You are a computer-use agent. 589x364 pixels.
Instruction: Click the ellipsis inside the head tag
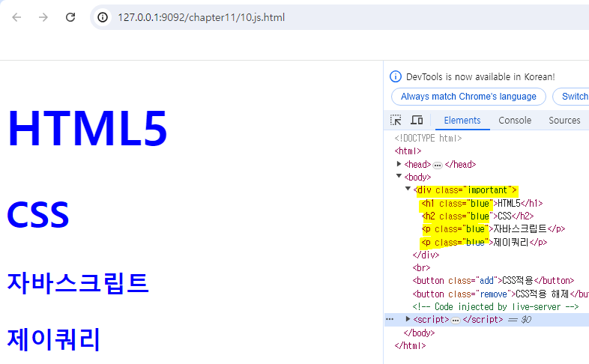coord(438,165)
